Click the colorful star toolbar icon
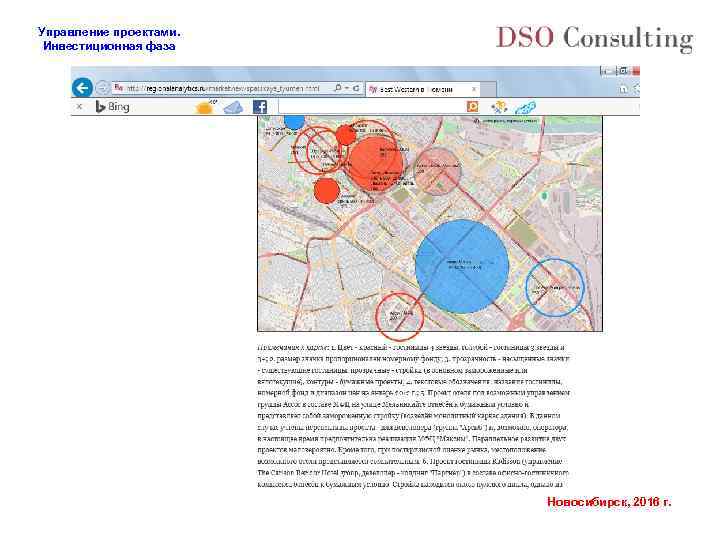The height and width of the screenshot is (540, 720). click(x=499, y=107)
